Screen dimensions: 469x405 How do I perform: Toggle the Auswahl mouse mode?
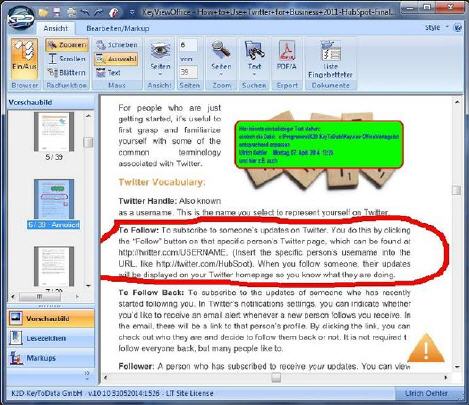[x=116, y=59]
